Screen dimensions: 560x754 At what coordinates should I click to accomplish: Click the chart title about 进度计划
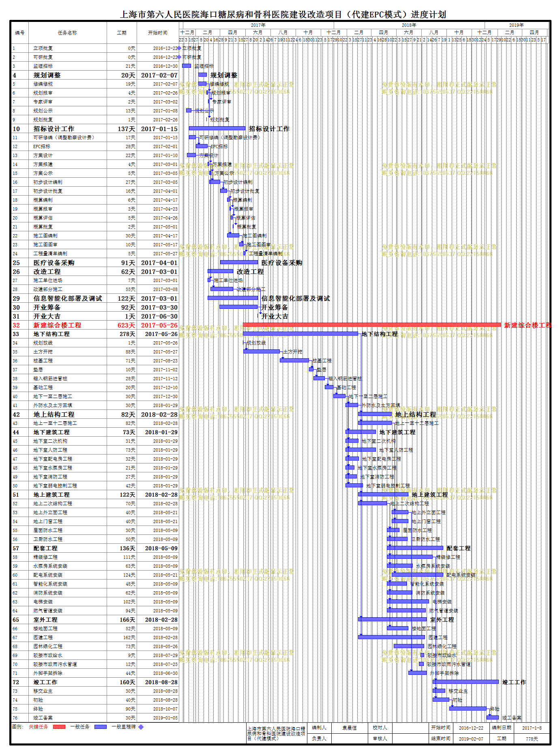[x=283, y=15]
